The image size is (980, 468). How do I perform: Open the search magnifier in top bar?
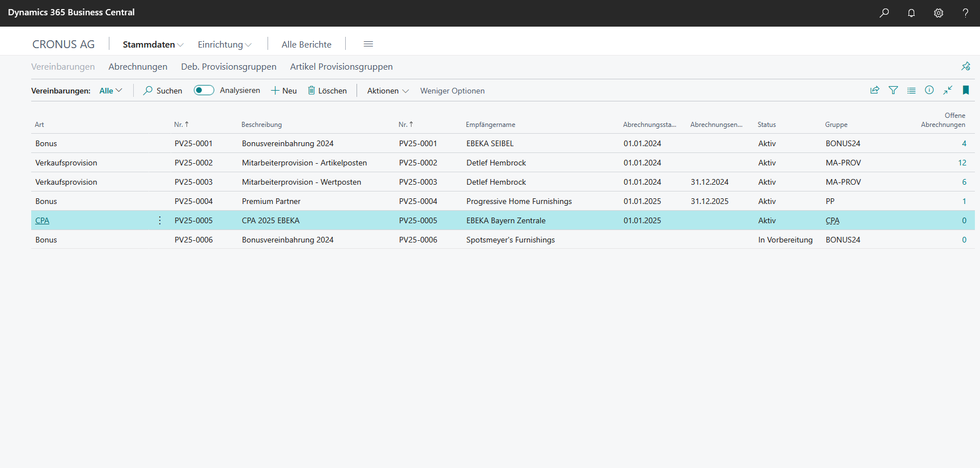click(x=884, y=12)
